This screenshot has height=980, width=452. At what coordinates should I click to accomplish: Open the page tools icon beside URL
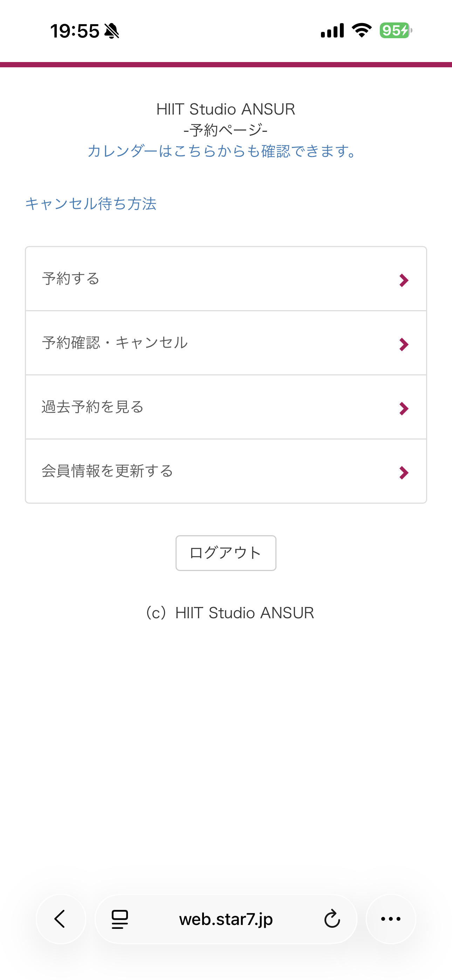(x=119, y=919)
